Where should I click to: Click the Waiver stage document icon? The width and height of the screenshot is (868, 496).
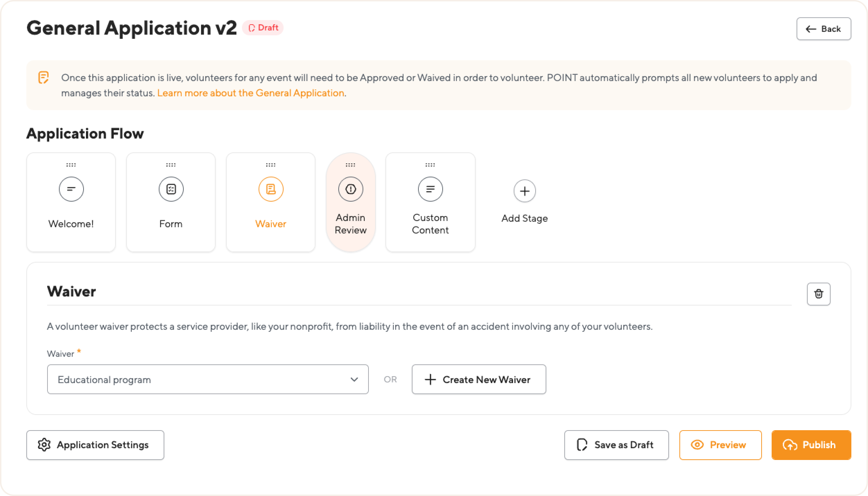click(x=271, y=189)
